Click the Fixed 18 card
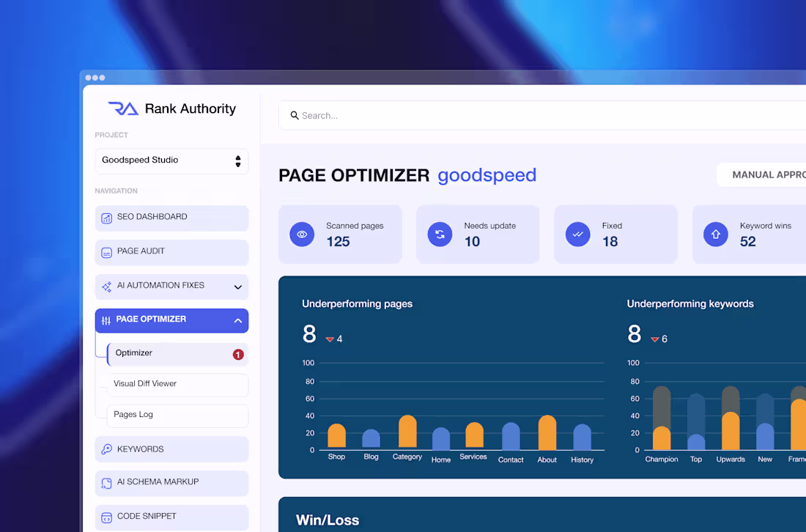The height and width of the screenshot is (532, 806). pyautogui.click(x=615, y=234)
